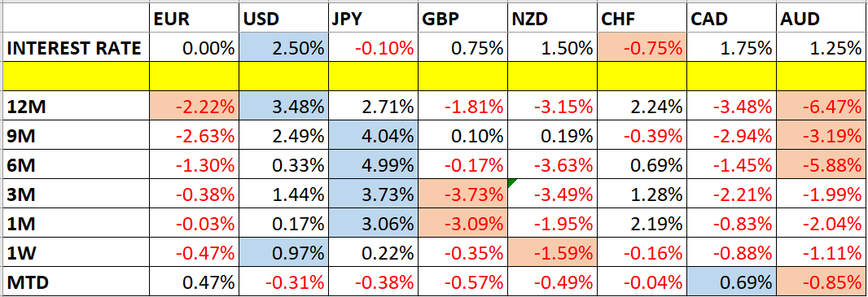
Task: Click the MTD row label cell
Action: [75, 282]
